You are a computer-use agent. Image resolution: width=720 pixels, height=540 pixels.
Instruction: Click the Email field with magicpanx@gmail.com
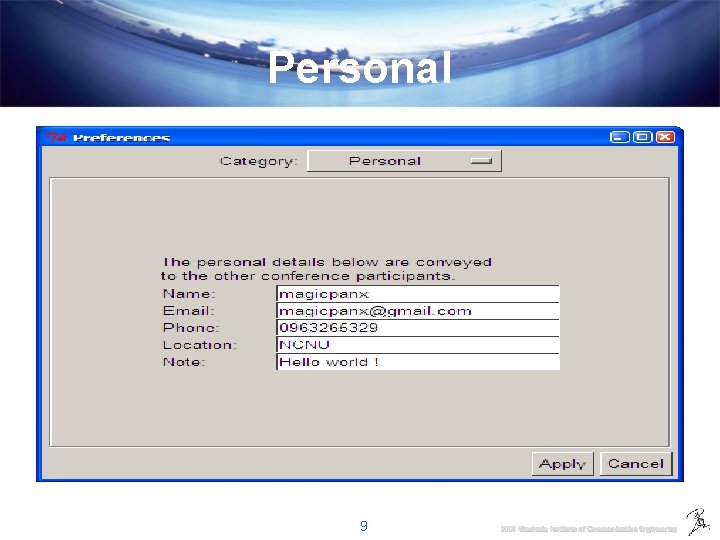pos(418,311)
